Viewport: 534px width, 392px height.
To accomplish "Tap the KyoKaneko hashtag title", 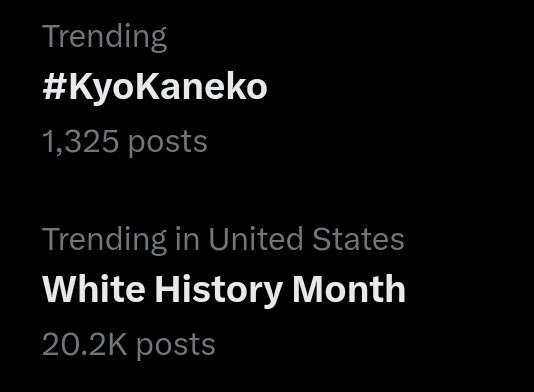I will (x=155, y=88).
